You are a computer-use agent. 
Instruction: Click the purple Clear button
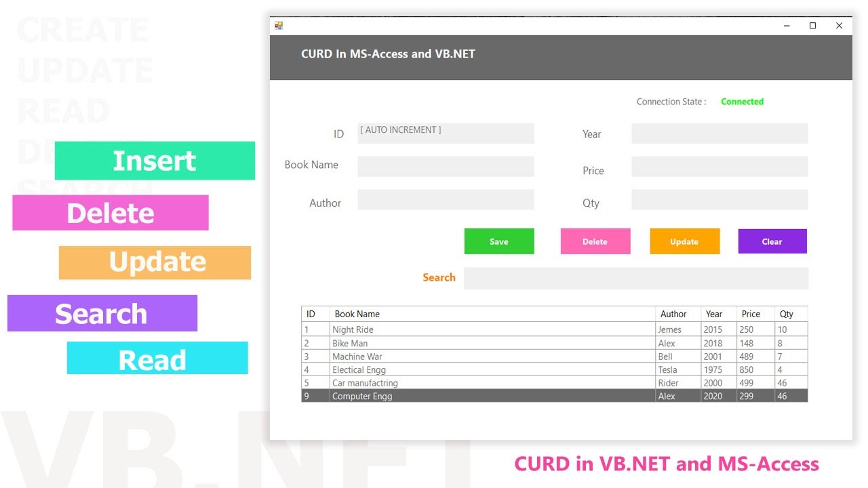(772, 241)
